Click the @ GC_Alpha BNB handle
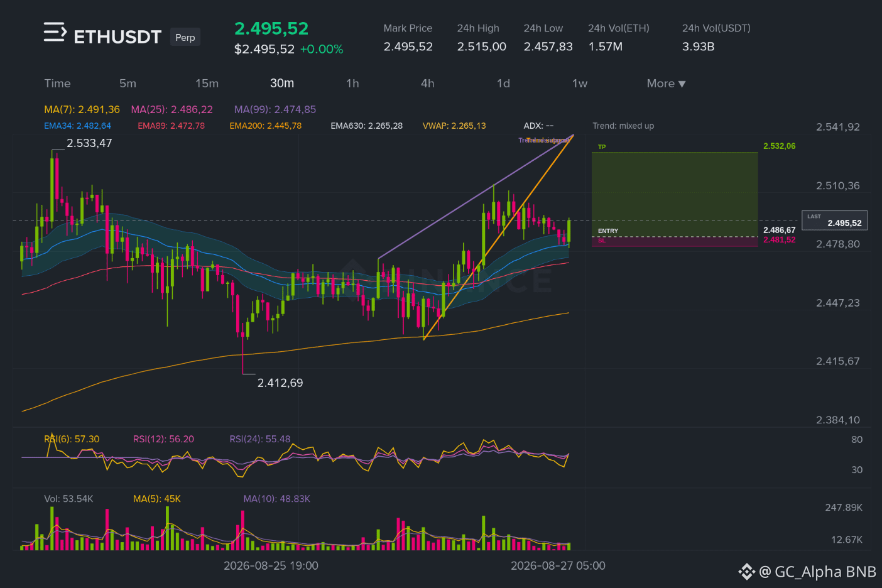 [x=817, y=572]
